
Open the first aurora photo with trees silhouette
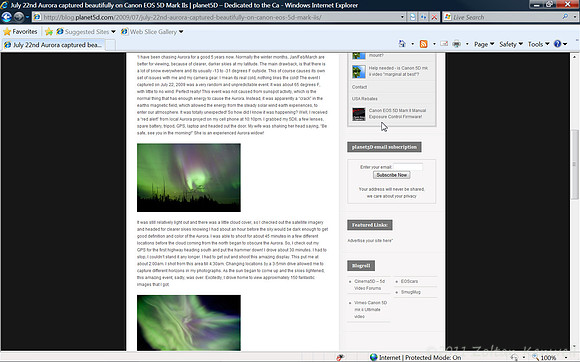189,177
